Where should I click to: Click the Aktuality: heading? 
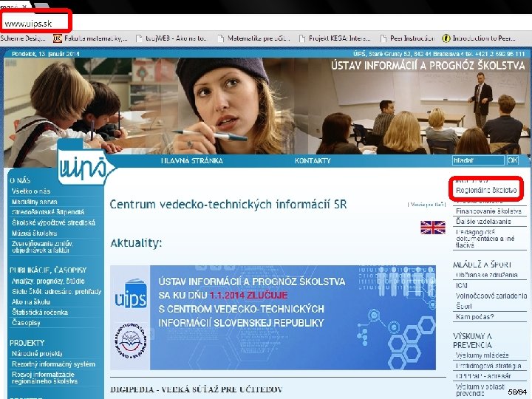[x=136, y=243]
